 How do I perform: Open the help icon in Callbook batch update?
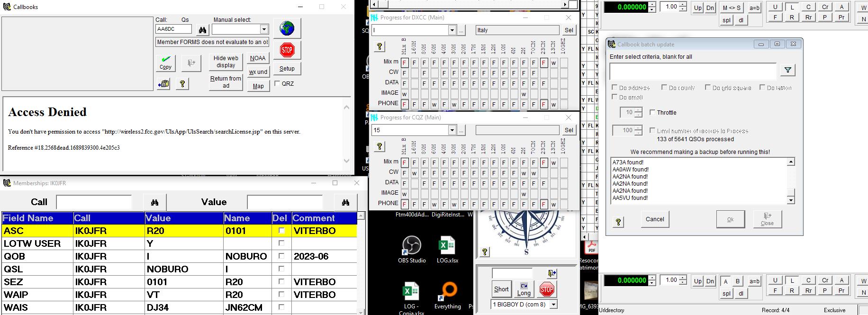[618, 222]
